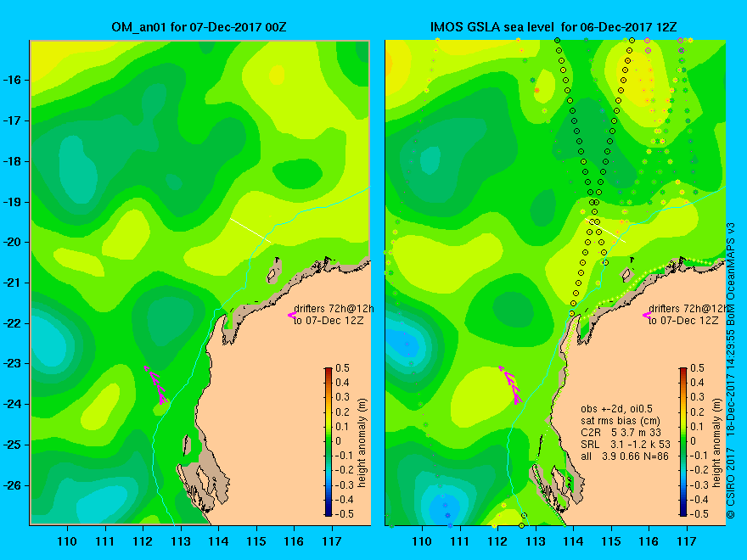Click the magenta drifter legend arrow in GSLA map

pos(647,315)
